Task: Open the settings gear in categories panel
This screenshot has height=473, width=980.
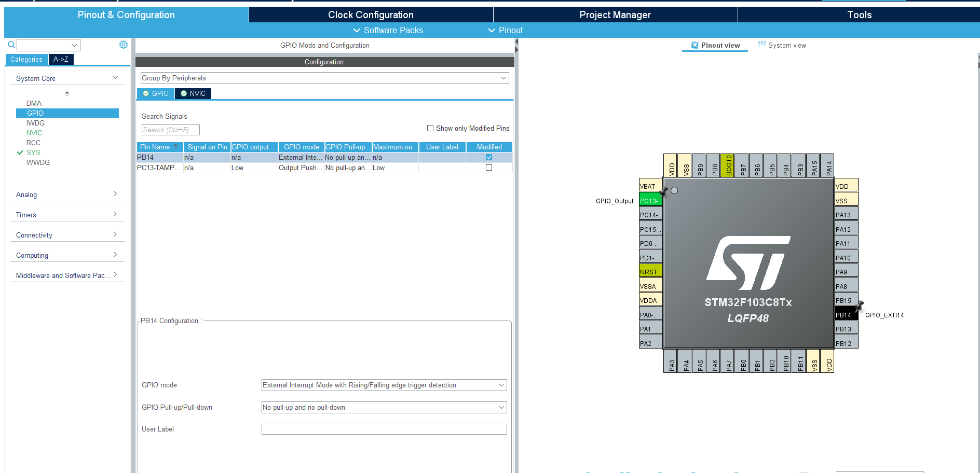Action: 124,45
